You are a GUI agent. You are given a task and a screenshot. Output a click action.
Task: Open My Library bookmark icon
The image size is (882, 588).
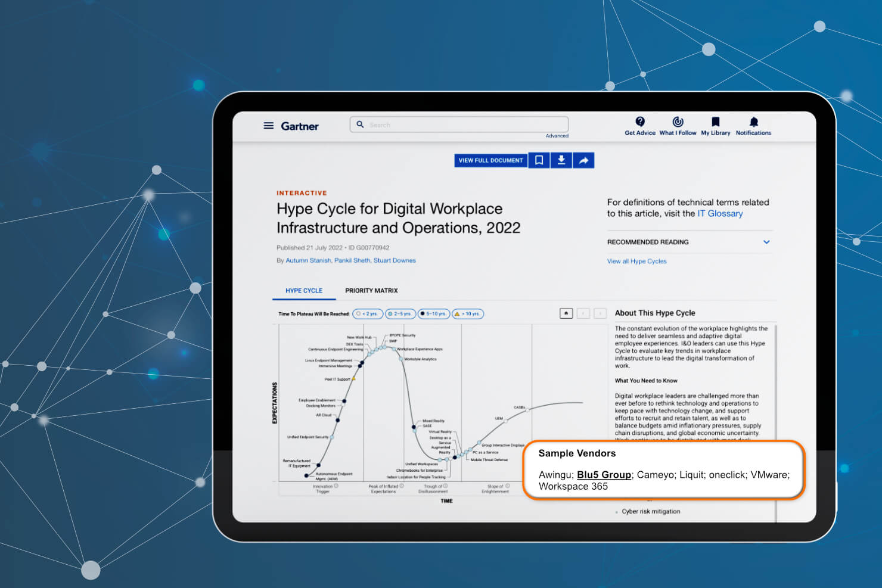(x=716, y=122)
